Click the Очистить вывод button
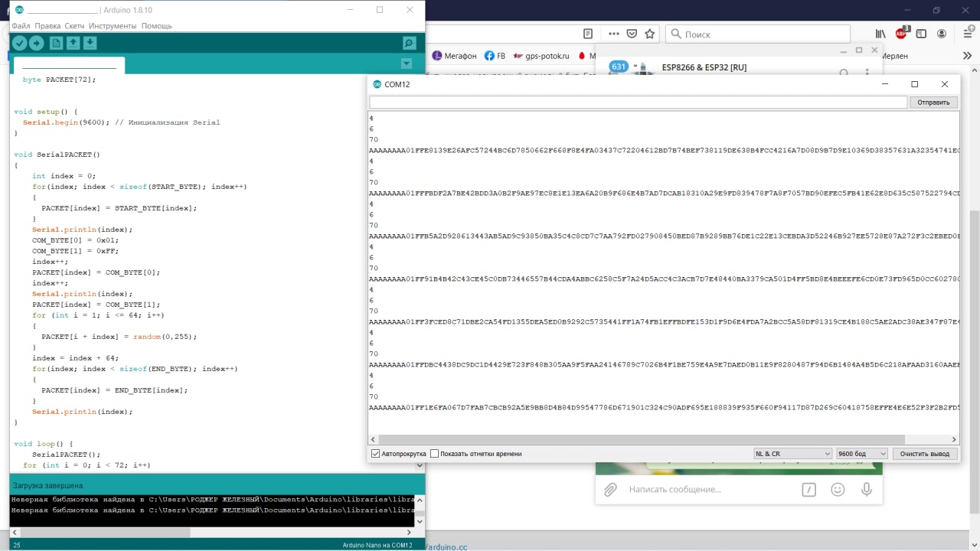The image size is (980, 551). [x=925, y=454]
